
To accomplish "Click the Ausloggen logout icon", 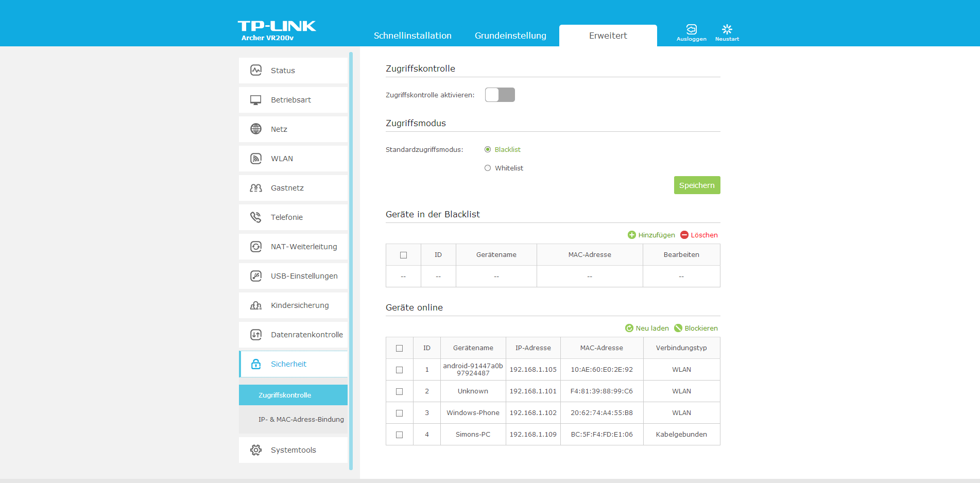I will click(x=691, y=29).
